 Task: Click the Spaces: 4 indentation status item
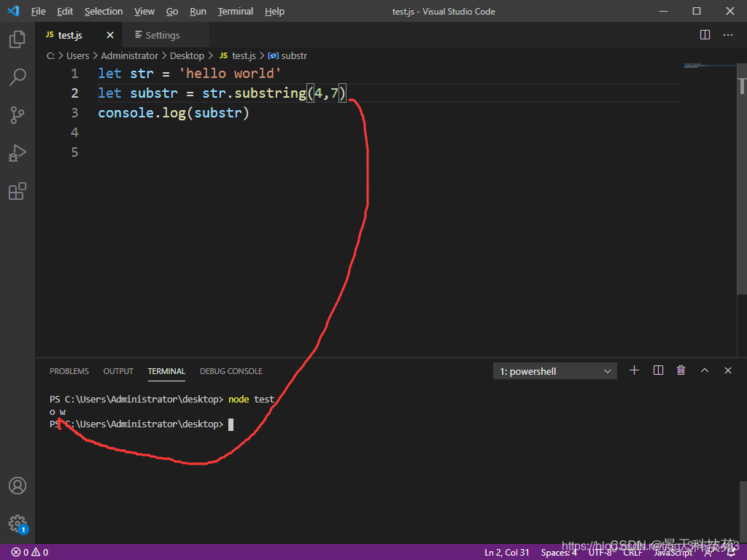559,553
